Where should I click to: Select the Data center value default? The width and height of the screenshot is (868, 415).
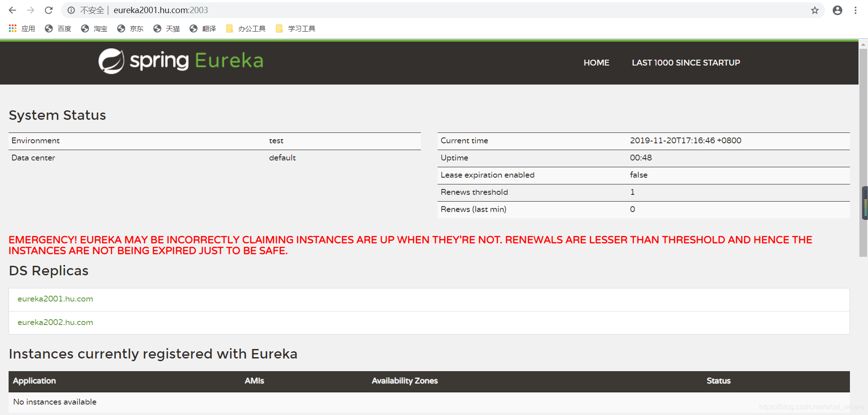pos(282,158)
